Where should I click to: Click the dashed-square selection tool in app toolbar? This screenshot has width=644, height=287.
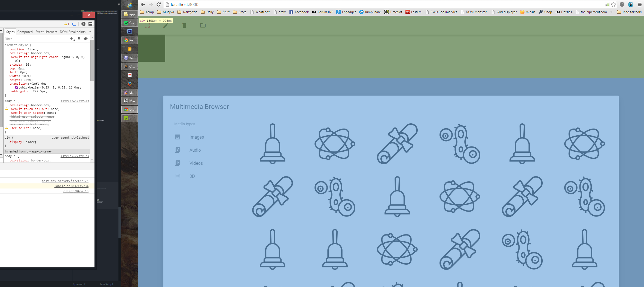pyautogui.click(x=147, y=25)
